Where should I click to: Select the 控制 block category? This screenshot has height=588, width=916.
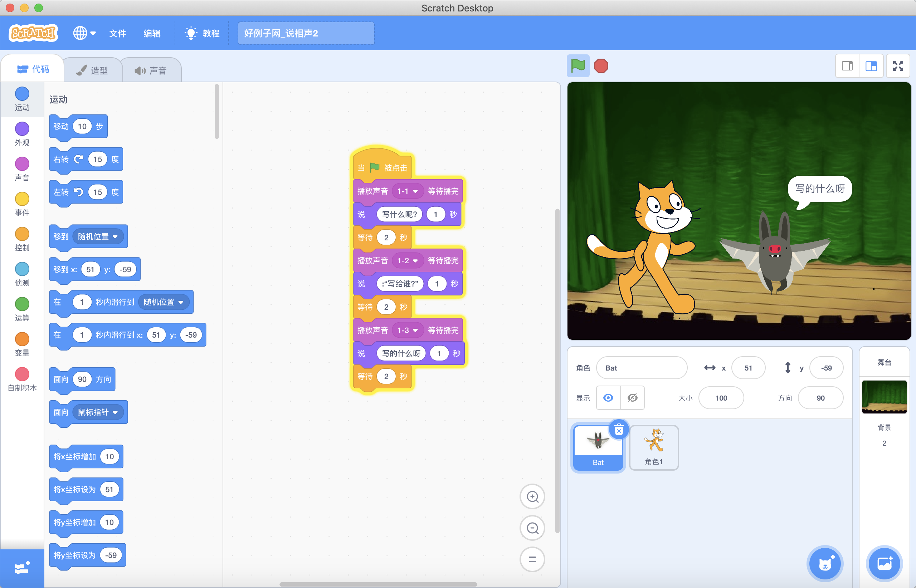[22, 239]
